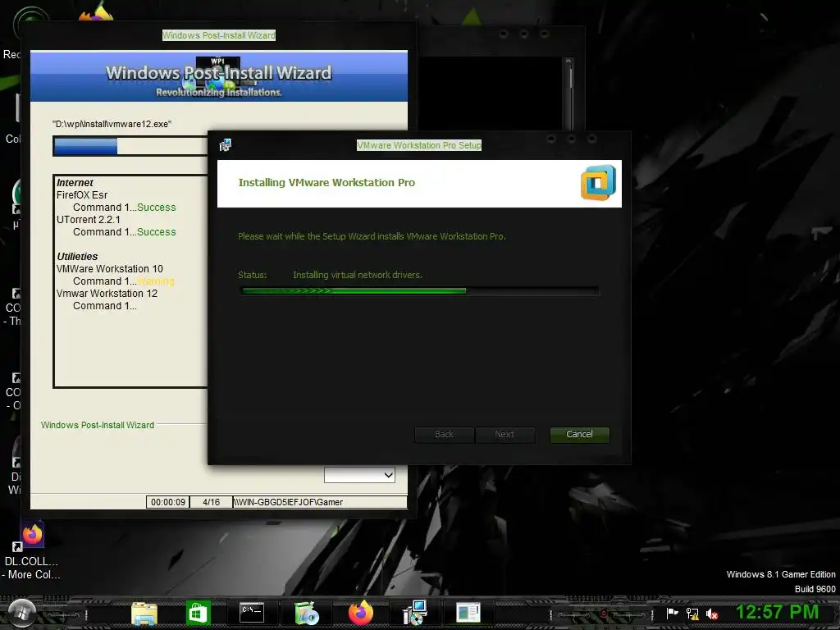840x630 pixels.
Task: Click the yellow Warning status text
Action: pyautogui.click(x=156, y=281)
